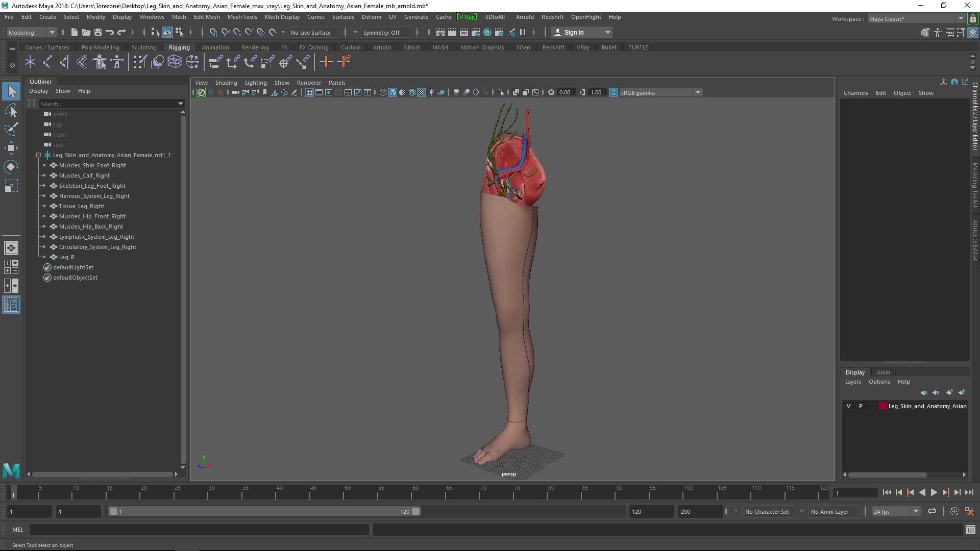Switch to the Animation shelf tab

(215, 47)
